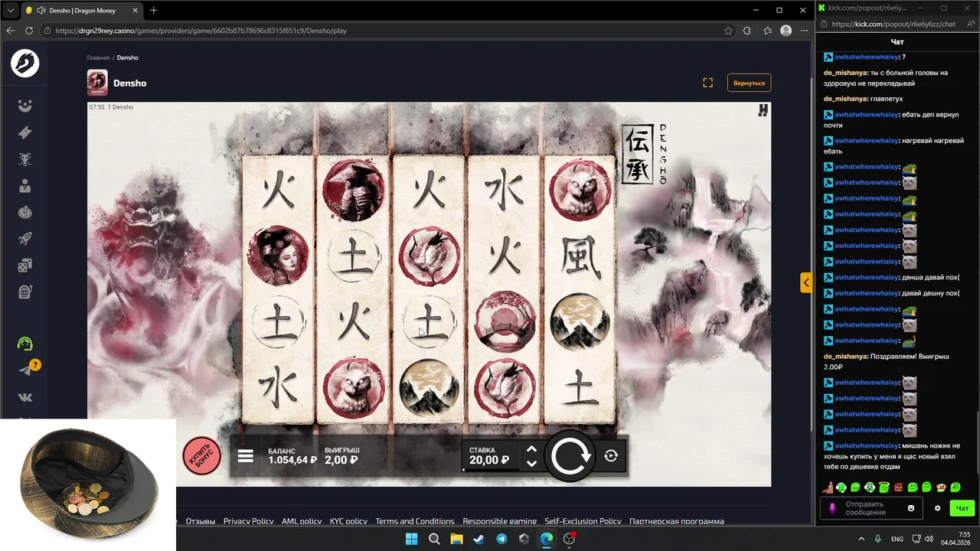The height and width of the screenshot is (551, 980).
Task: Increase the bet with up arrow
Action: point(531,449)
